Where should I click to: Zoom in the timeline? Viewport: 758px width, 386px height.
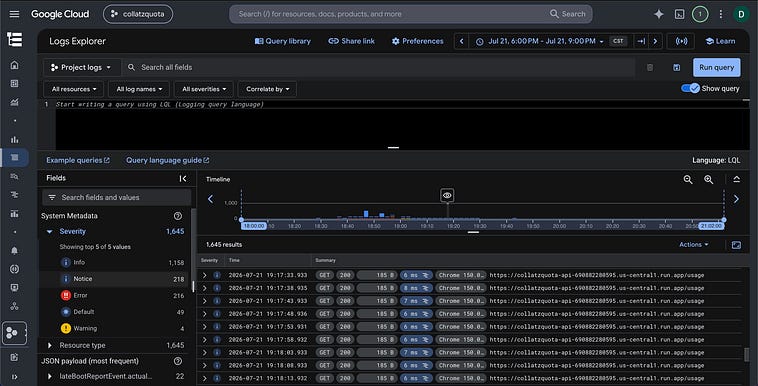point(708,179)
